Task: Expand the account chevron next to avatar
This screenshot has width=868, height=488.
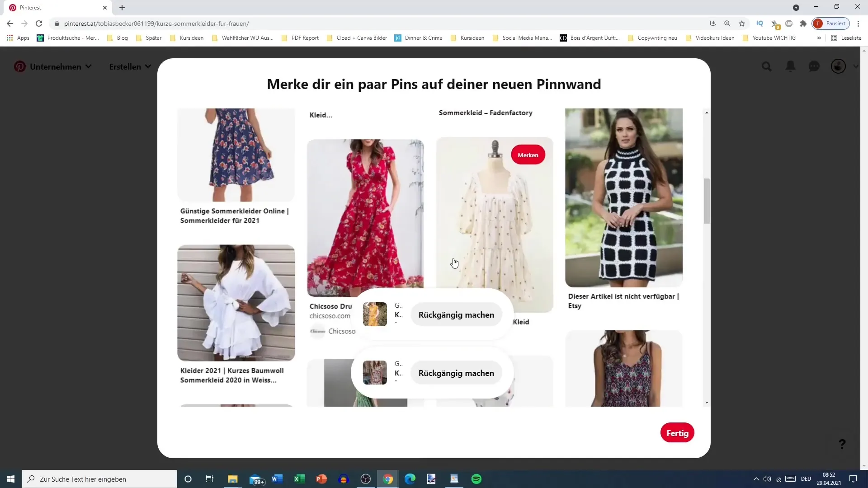Action: 855,66
